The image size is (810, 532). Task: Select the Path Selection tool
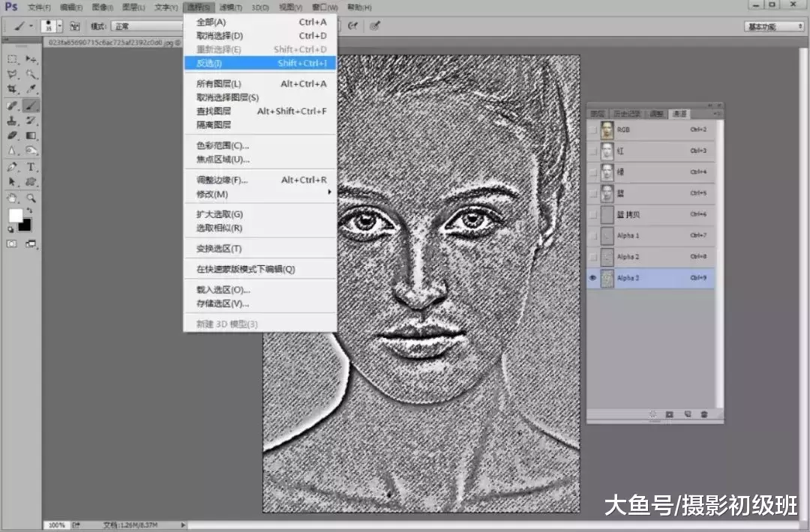click(x=13, y=181)
